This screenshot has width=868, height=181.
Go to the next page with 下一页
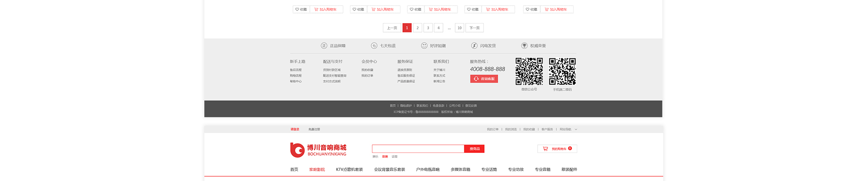click(475, 28)
